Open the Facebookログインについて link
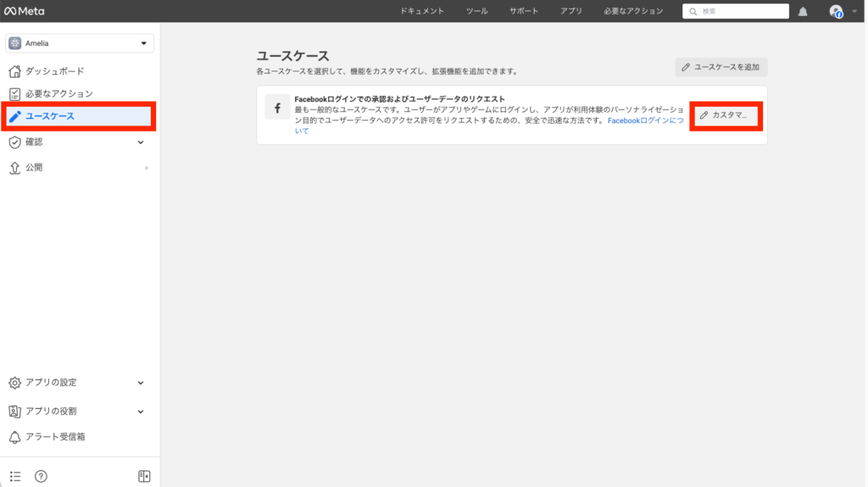868x487 pixels. (644, 120)
